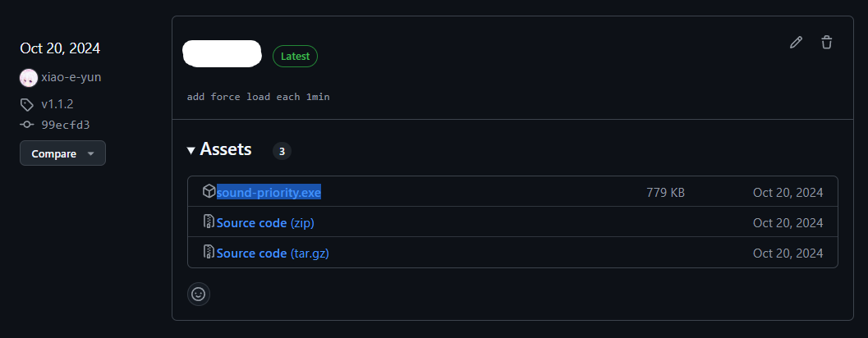Screen dimensions: 868x338
Task: Open the release title beside the Latest badge
Action: pos(222,53)
